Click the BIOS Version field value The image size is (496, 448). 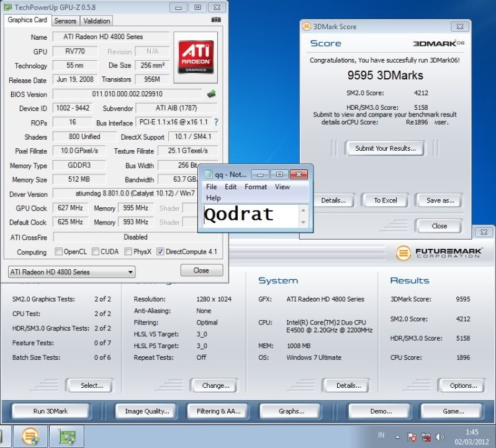coord(127,94)
